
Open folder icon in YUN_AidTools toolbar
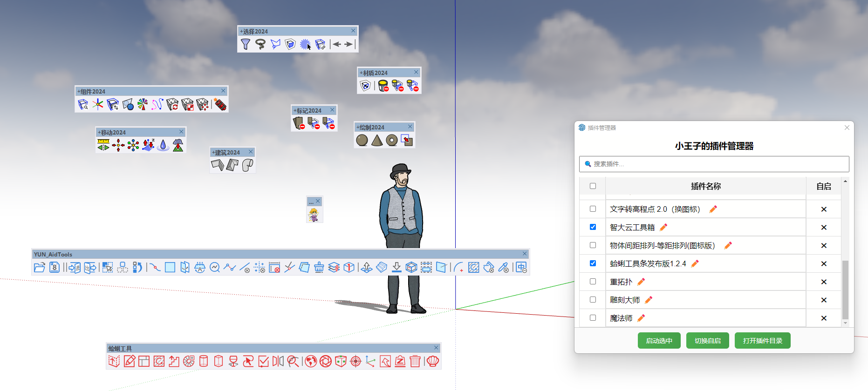click(x=40, y=267)
